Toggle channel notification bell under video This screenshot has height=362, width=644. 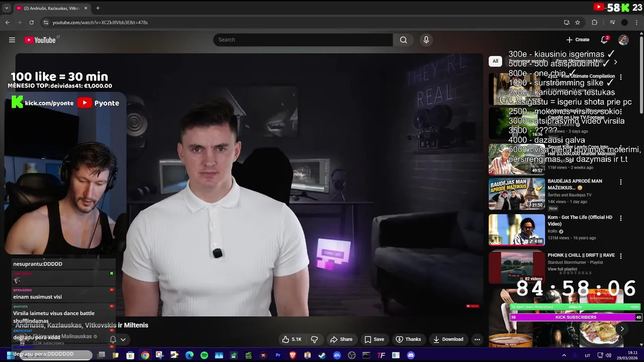tap(113, 339)
